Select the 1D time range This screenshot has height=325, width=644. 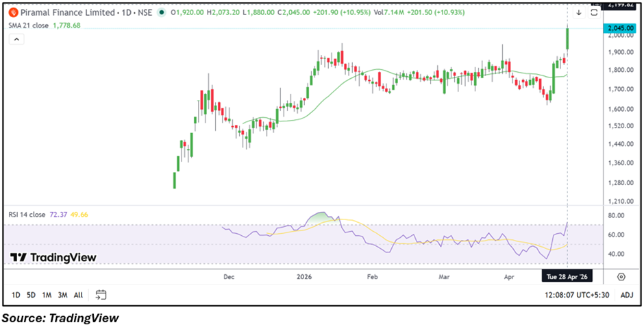[x=15, y=295]
